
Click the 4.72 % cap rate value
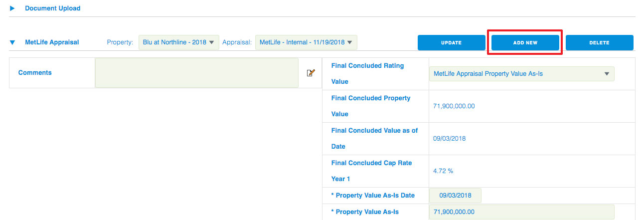pos(443,171)
